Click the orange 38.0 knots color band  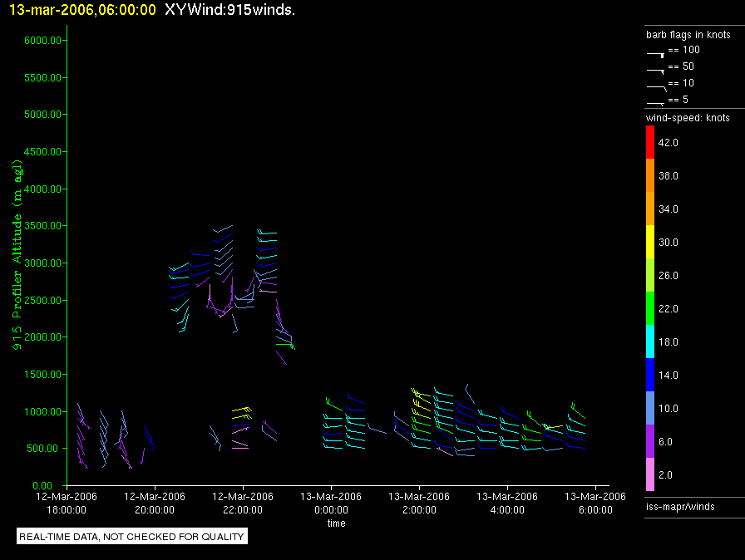[x=650, y=175]
